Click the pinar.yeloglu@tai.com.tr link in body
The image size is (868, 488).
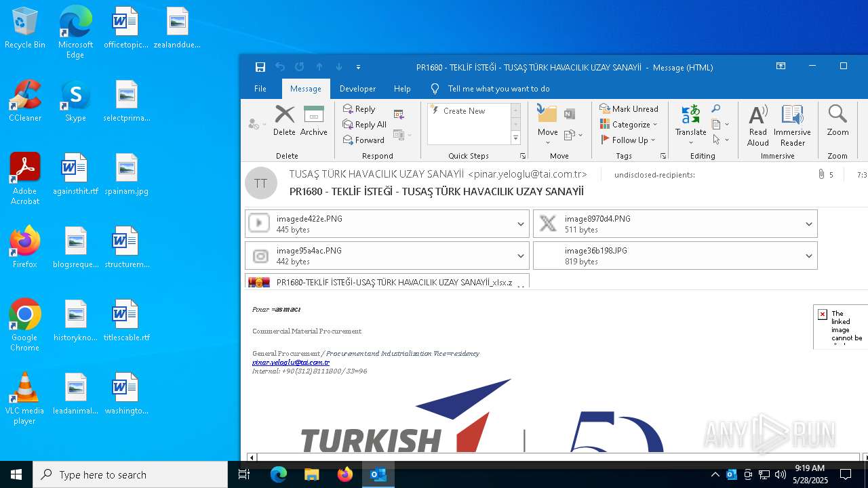pyautogui.click(x=291, y=363)
